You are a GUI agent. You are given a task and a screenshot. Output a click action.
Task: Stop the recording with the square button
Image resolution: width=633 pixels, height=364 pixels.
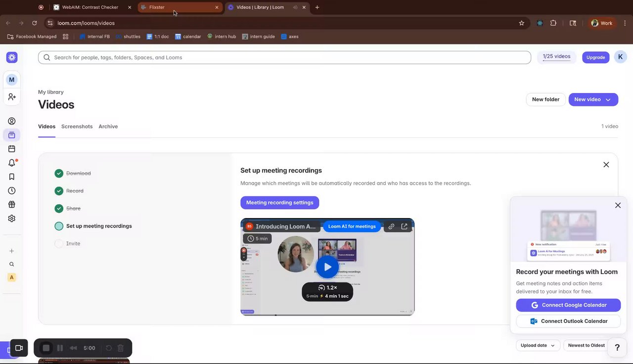pyautogui.click(x=46, y=348)
